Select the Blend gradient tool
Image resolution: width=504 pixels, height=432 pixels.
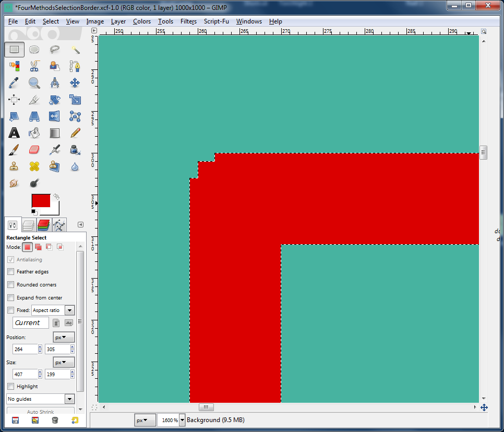[55, 133]
